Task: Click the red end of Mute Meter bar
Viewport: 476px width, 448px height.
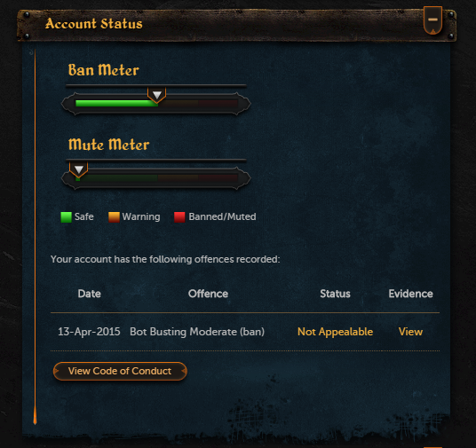Action: point(218,177)
